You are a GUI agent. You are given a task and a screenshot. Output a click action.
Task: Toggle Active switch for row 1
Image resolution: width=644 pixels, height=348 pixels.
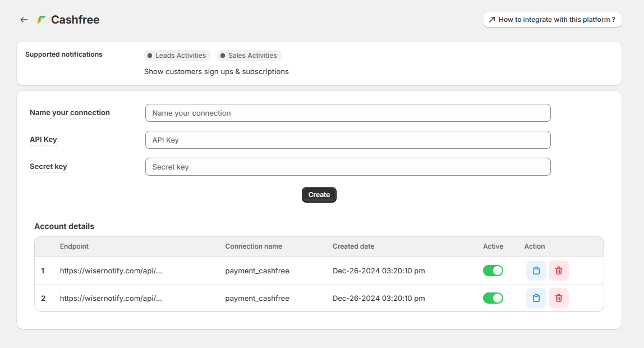click(493, 271)
